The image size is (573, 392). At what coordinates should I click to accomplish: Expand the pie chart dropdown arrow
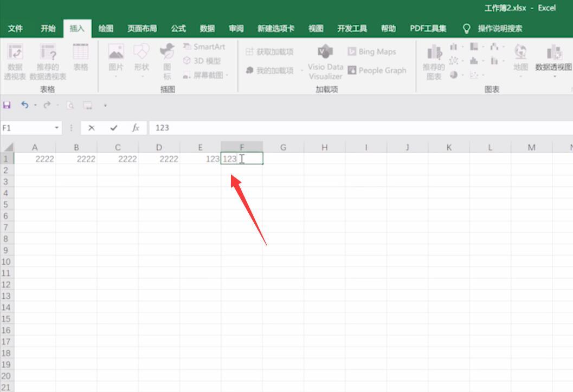462,75
